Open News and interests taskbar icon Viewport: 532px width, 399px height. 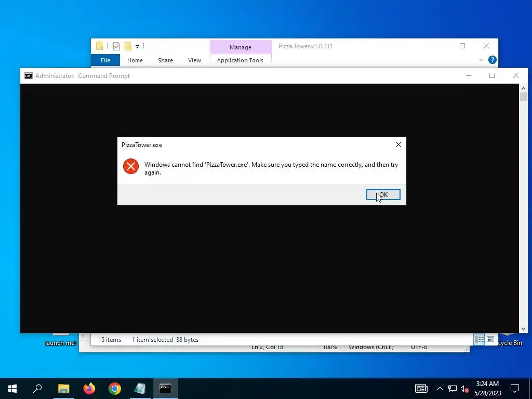click(421, 389)
